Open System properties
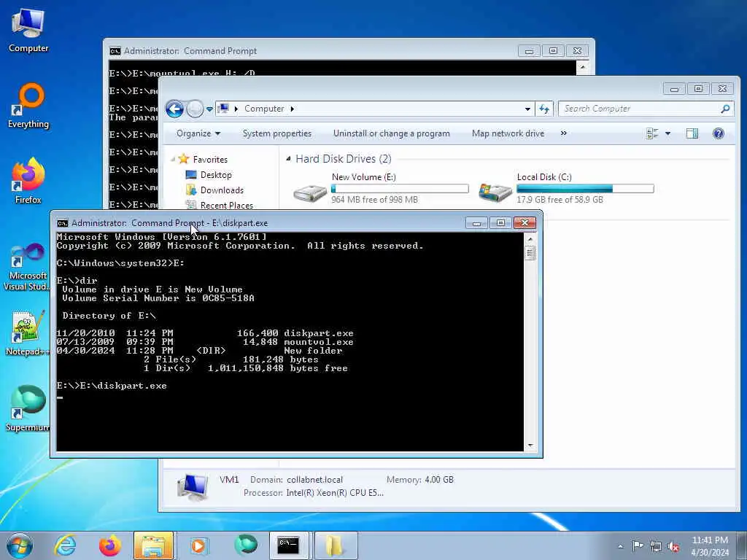This screenshot has height=560, width=747. coord(276,133)
